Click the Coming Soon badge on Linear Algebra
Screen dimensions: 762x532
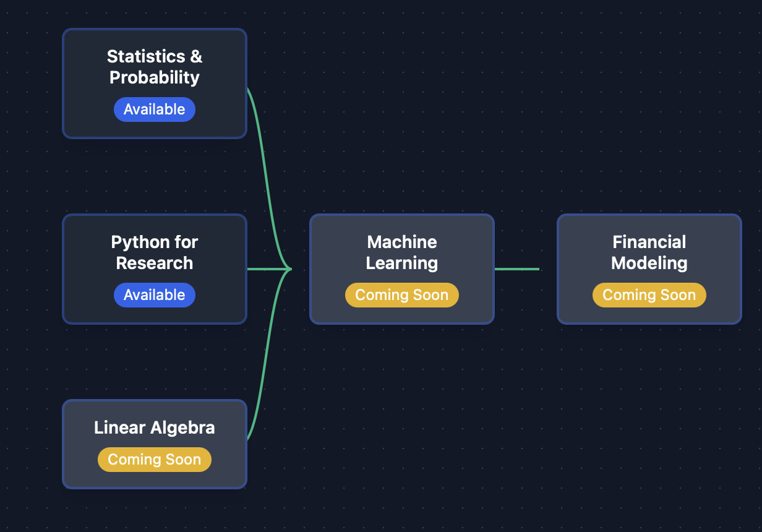154,460
